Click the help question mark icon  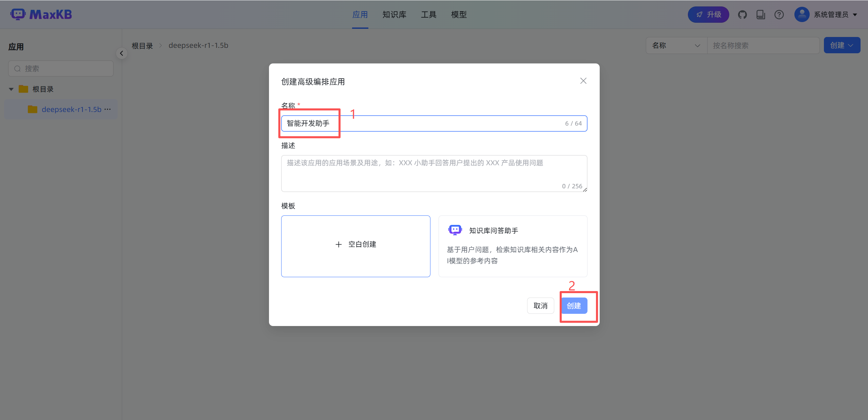click(779, 15)
